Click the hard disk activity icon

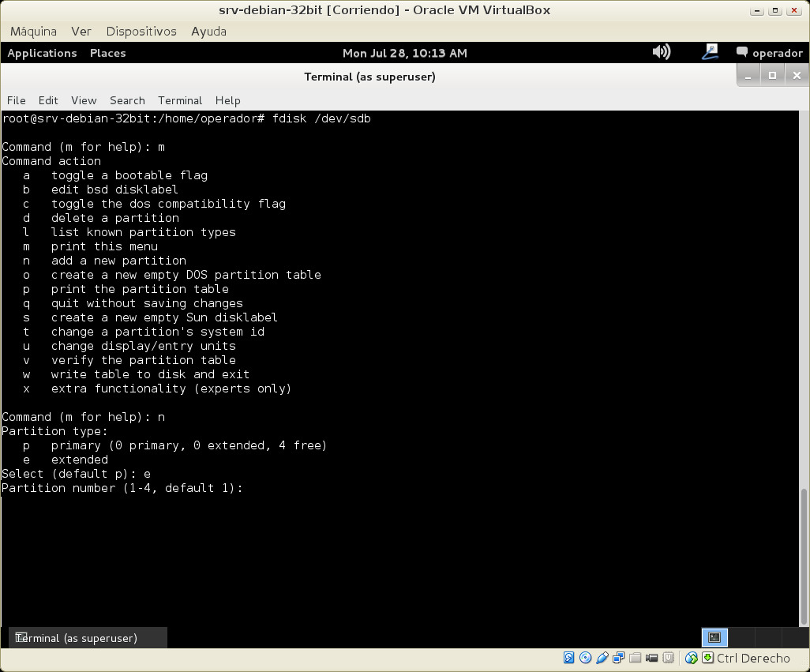pyautogui.click(x=568, y=658)
